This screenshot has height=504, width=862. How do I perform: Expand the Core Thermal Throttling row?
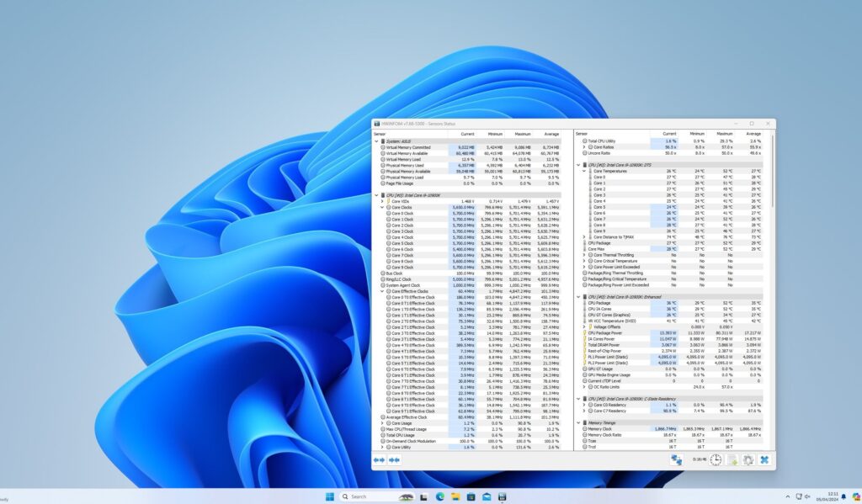coord(584,255)
